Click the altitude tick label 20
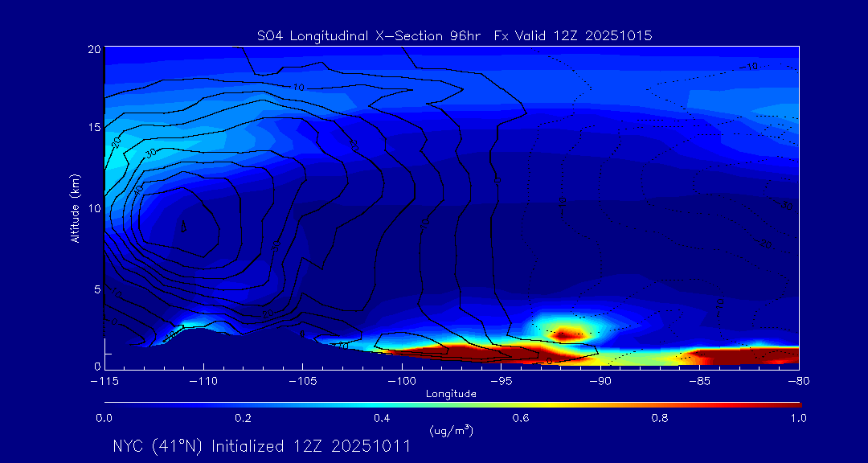Image resolution: width=868 pixels, height=463 pixels. 93,49
